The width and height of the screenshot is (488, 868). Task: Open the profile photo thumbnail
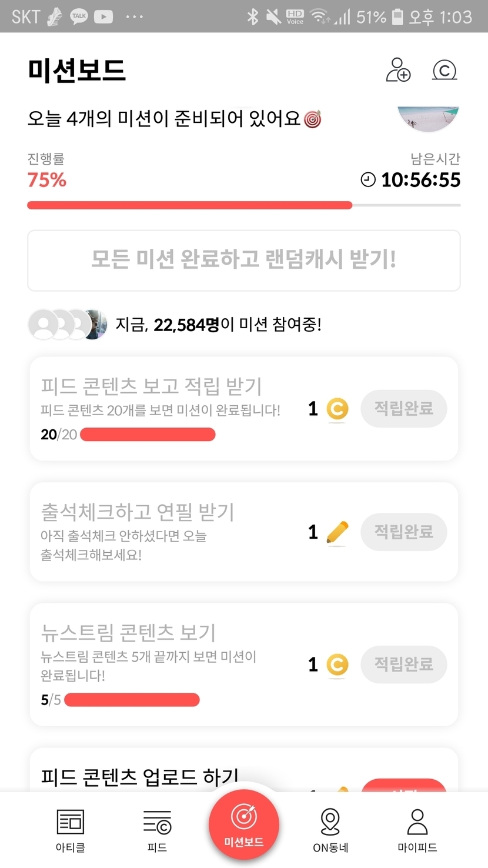428,119
